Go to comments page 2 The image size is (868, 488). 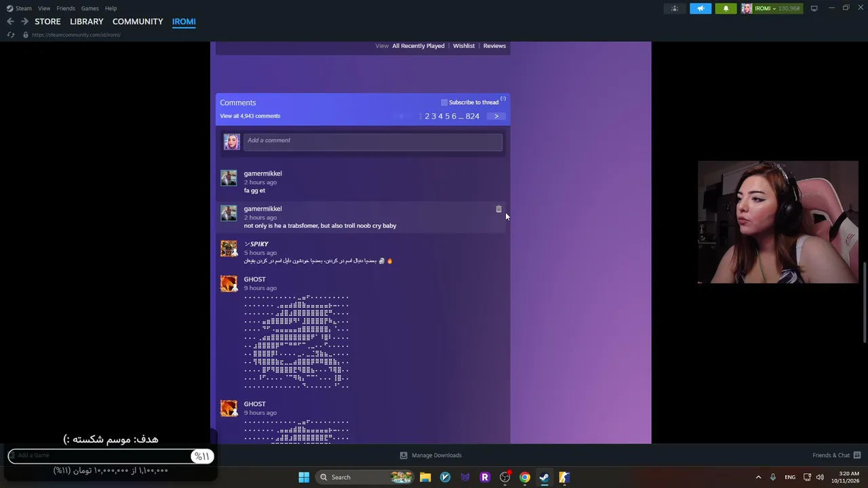click(x=427, y=116)
